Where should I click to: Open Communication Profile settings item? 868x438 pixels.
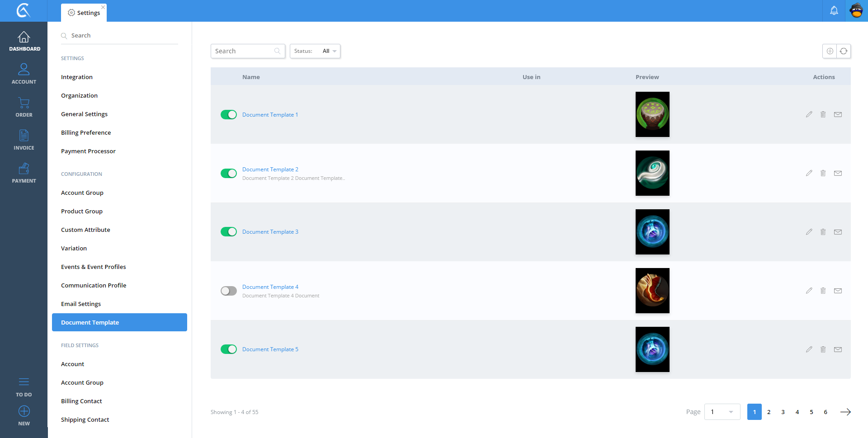[94, 285]
